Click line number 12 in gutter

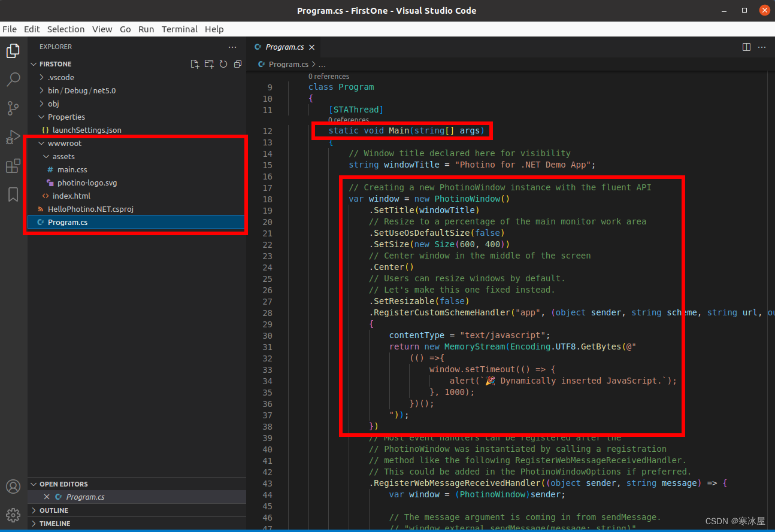point(267,130)
